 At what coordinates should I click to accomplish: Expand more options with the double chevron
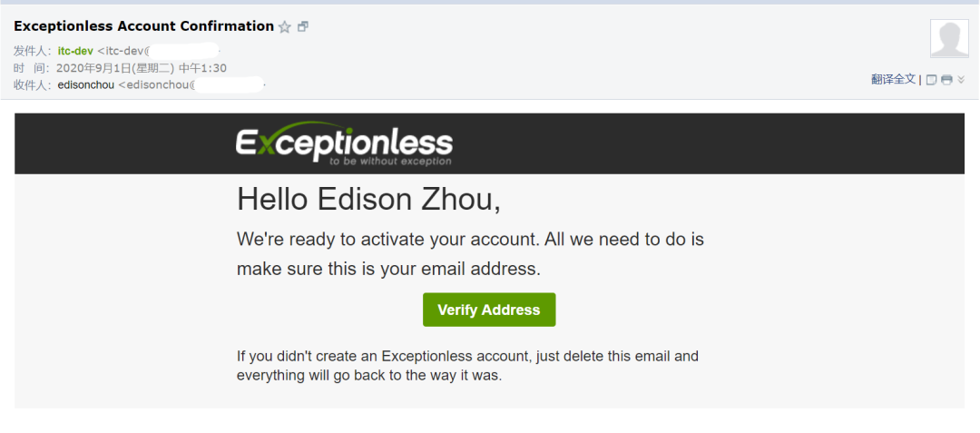[x=961, y=80]
